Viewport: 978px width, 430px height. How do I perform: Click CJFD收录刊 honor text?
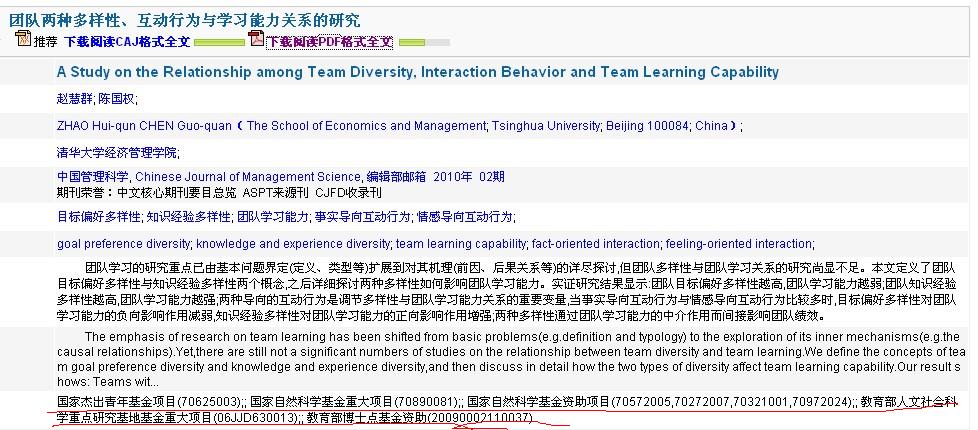[x=348, y=192]
